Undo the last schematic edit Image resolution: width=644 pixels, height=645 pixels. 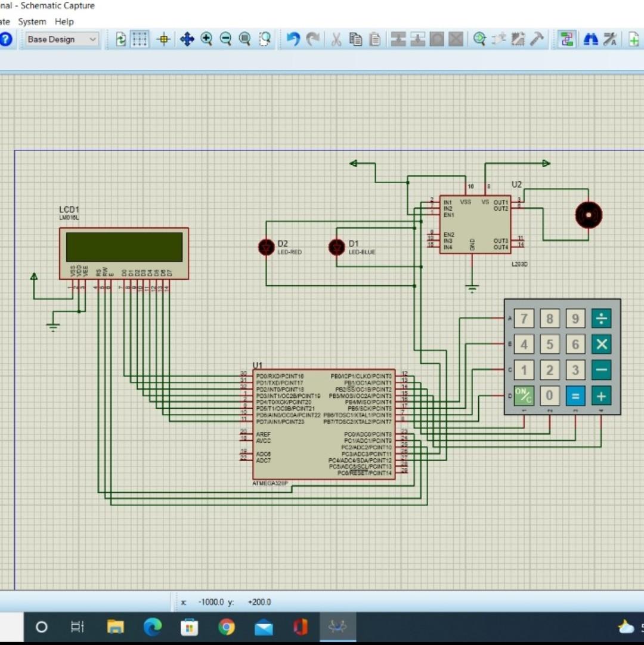pyautogui.click(x=292, y=39)
